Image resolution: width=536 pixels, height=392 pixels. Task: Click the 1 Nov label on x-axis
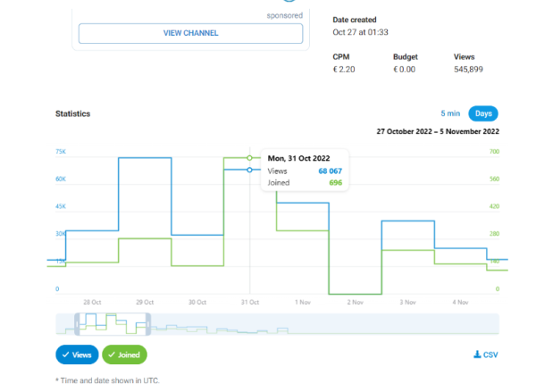pos(301,302)
